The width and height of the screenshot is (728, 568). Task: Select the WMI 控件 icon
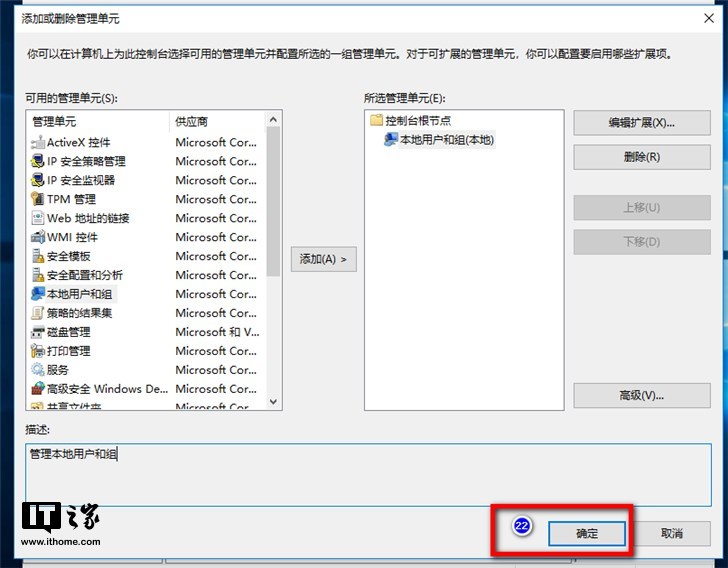(38, 237)
